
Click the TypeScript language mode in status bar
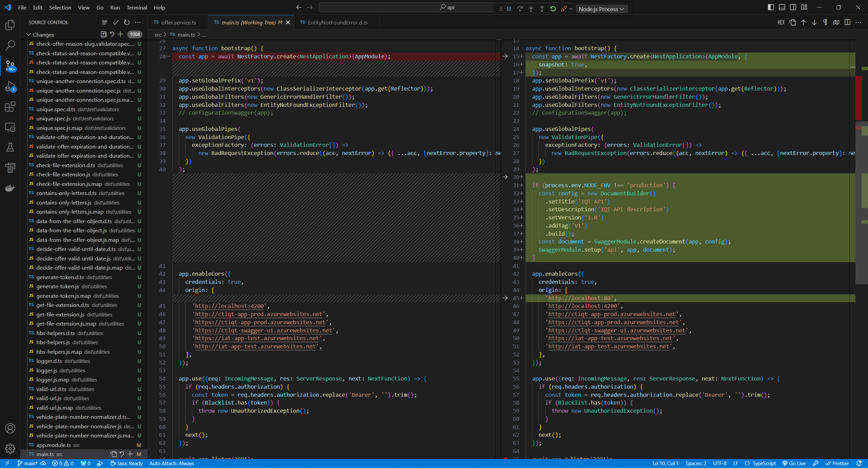tap(764, 463)
